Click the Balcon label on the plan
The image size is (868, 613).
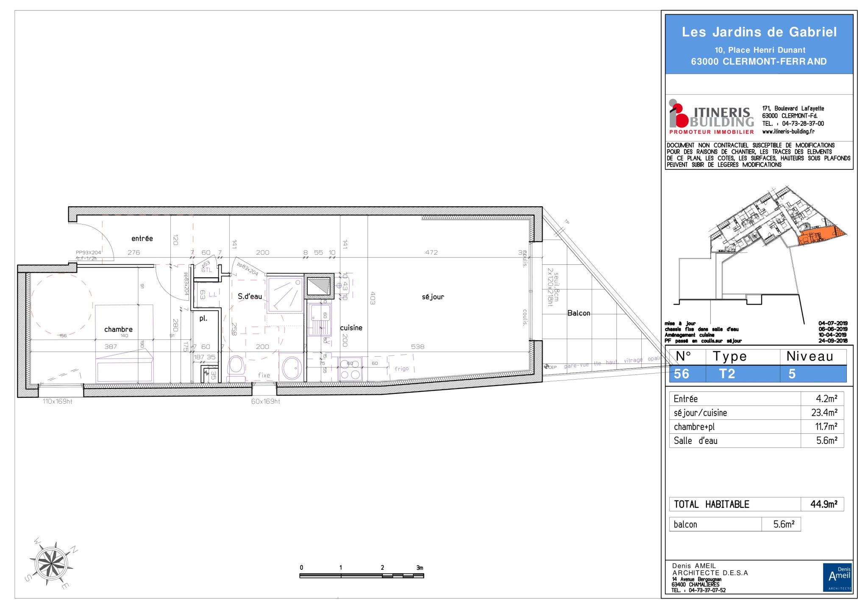[579, 313]
